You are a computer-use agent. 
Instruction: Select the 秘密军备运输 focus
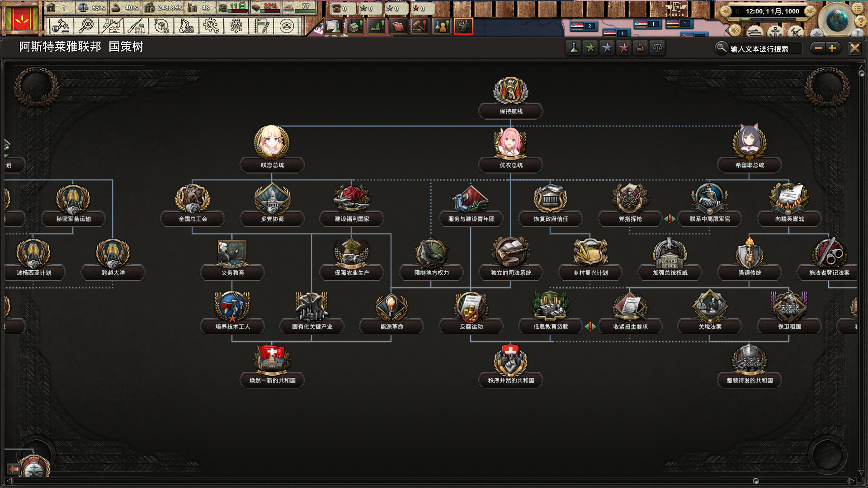[x=73, y=205]
